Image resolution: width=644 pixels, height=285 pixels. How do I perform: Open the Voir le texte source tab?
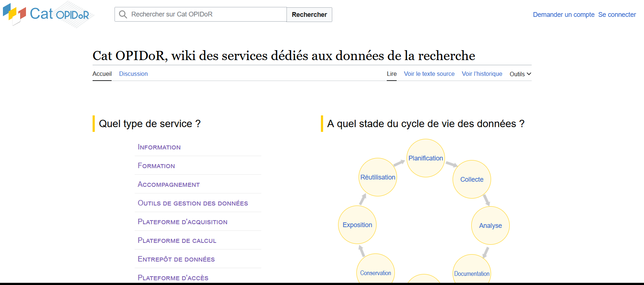point(429,74)
